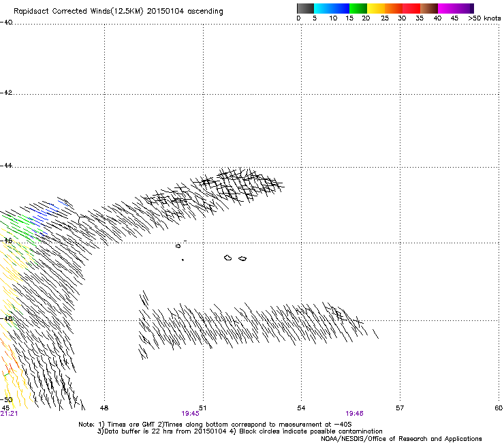Click the latitude label '-40'
This screenshot has width=504, height=443.
(x=6, y=22)
